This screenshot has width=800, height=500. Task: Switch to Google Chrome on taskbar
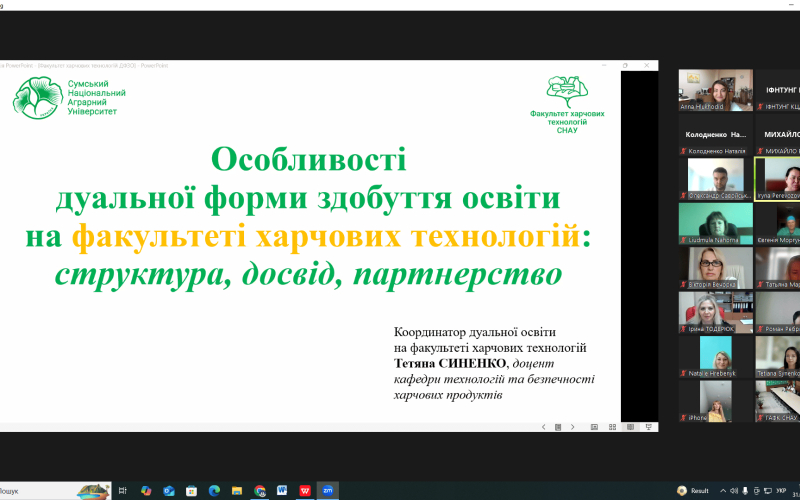pos(260,491)
